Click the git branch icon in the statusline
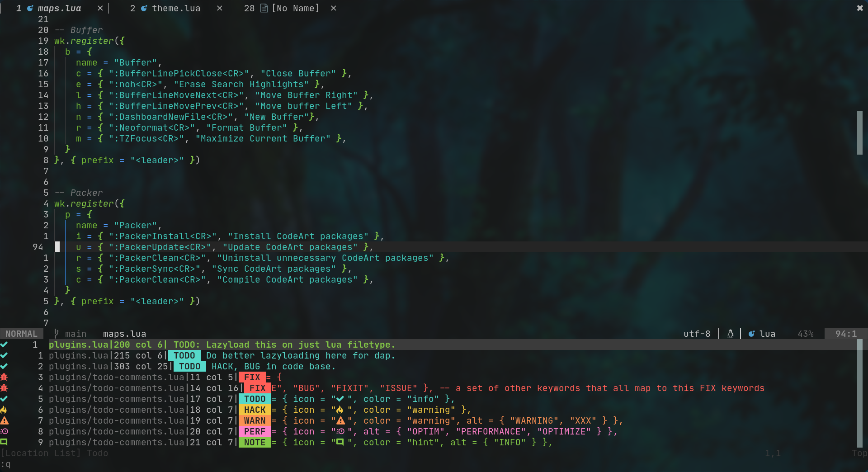The width and height of the screenshot is (868, 472). [x=57, y=334]
